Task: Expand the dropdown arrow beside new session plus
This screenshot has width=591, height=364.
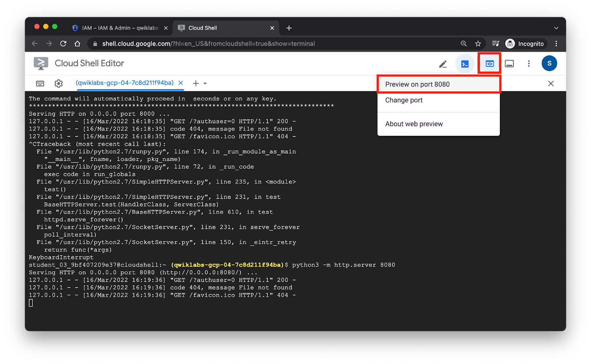Action: (x=205, y=83)
